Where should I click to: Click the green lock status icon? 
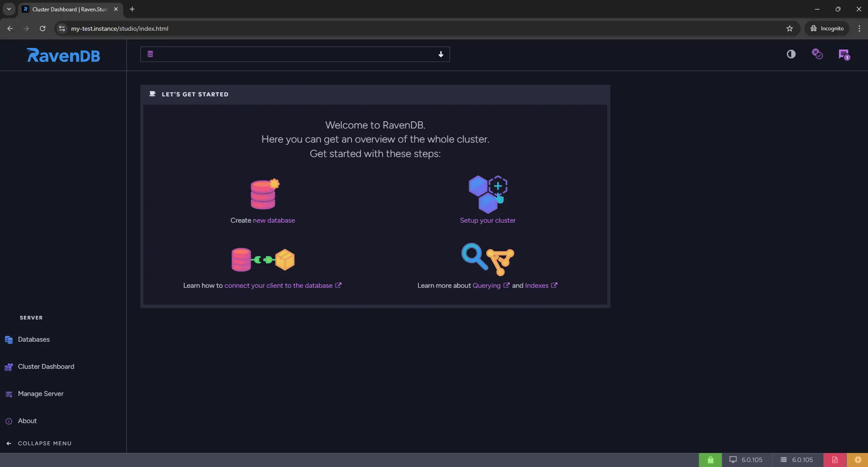(x=710, y=460)
